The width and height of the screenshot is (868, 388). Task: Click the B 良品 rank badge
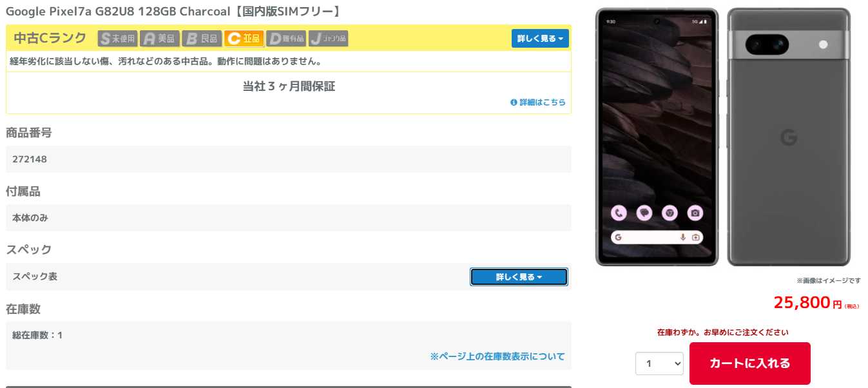[202, 39]
